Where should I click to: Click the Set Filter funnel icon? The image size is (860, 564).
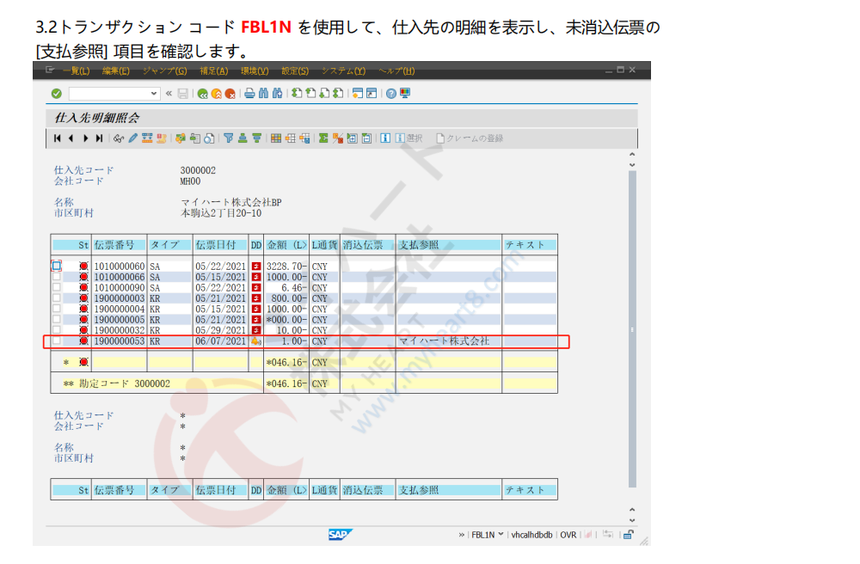coord(228,138)
